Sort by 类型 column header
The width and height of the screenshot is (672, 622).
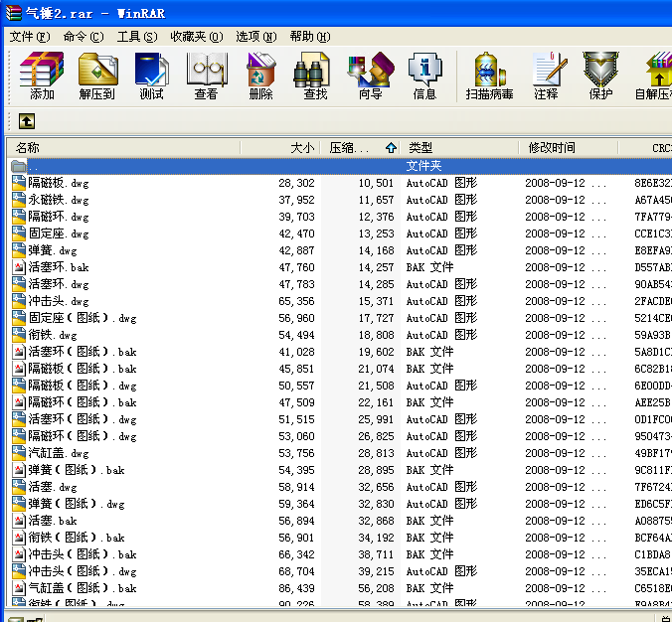[x=459, y=148]
